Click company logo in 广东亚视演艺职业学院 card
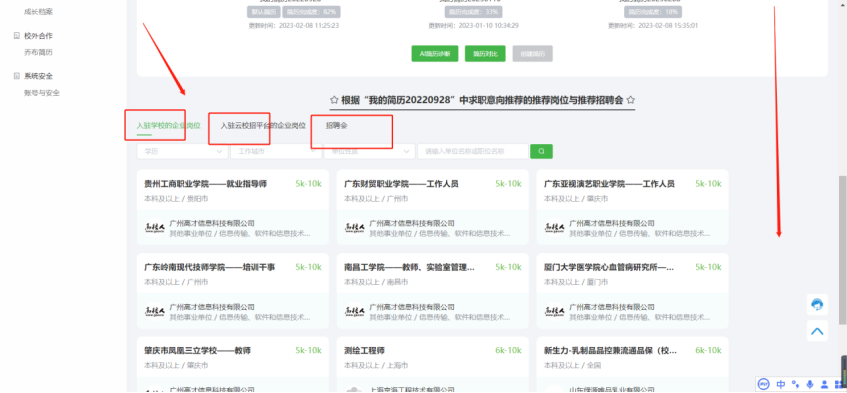 (555, 227)
